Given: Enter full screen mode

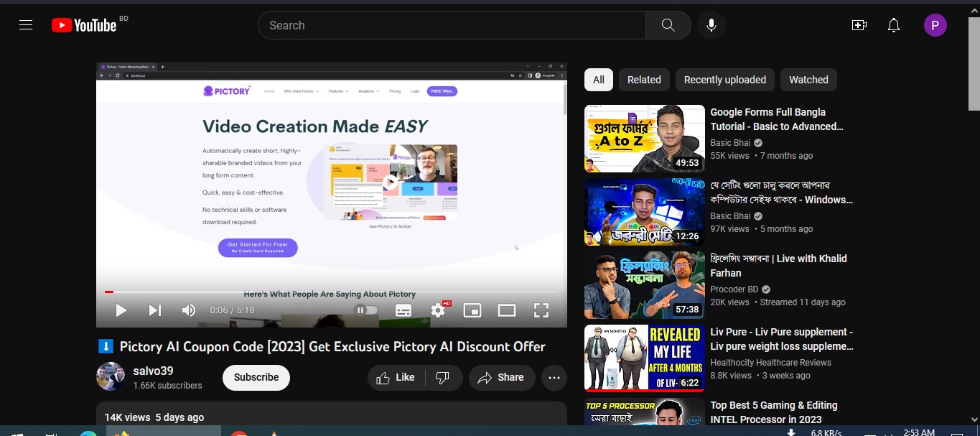Looking at the screenshot, I should tap(541, 310).
